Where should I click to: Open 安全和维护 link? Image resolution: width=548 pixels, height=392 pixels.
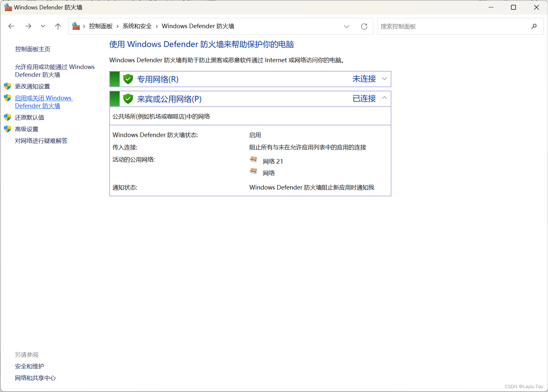(30, 366)
